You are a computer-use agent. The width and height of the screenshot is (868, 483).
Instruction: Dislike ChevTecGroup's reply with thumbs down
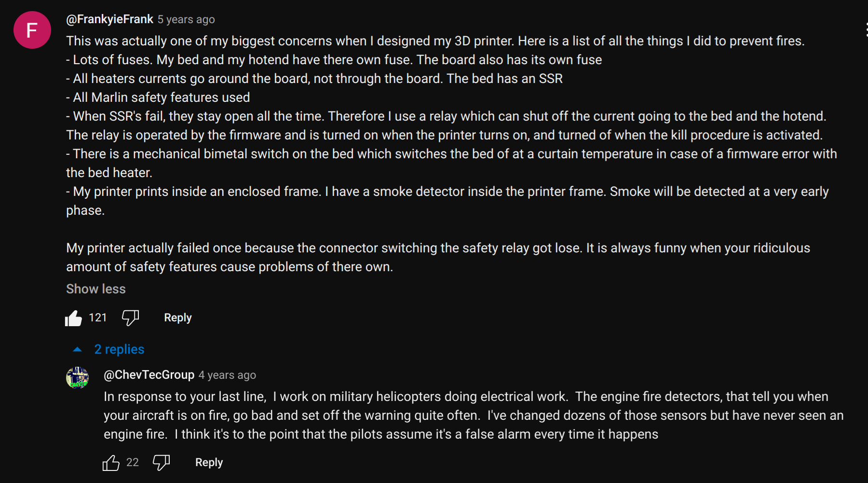click(x=161, y=462)
